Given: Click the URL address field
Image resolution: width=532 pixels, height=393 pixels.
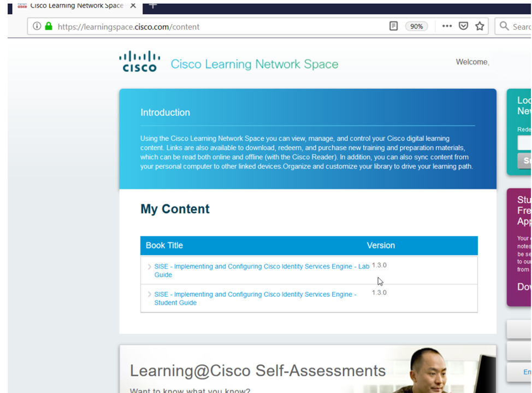Looking at the screenshot, I should tap(218, 26).
